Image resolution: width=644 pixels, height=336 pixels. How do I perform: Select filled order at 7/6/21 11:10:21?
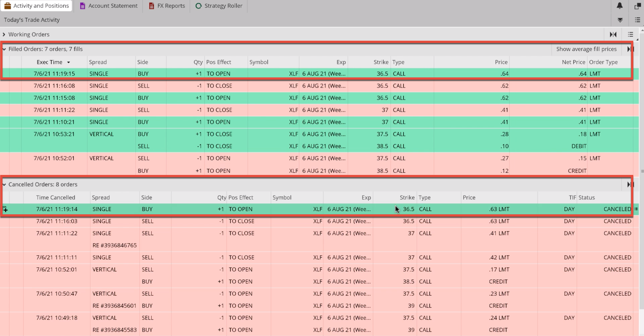(320, 122)
